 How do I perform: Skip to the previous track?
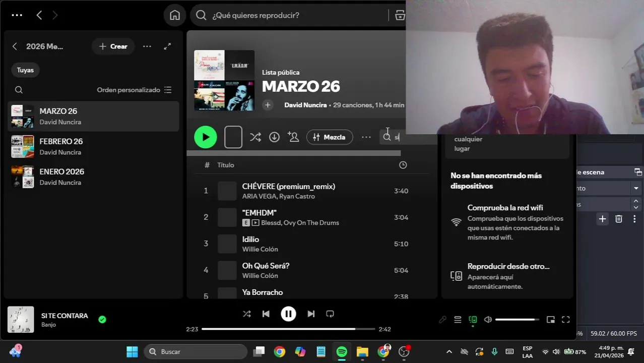pos(266,314)
